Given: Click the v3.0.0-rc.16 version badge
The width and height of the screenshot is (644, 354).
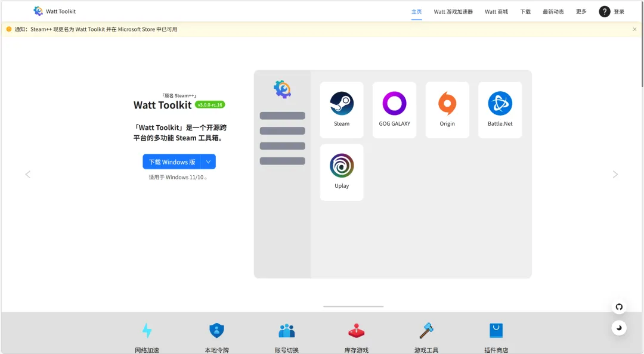Looking at the screenshot, I should [x=210, y=105].
